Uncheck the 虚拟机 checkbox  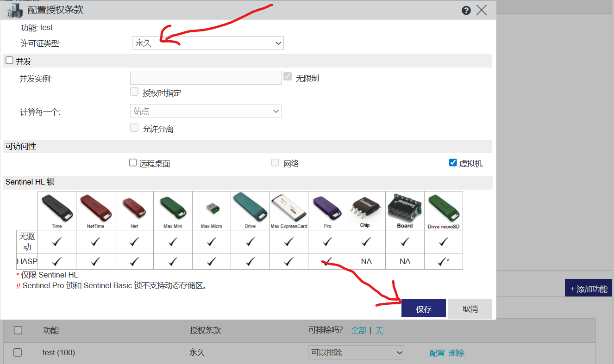[x=453, y=162]
